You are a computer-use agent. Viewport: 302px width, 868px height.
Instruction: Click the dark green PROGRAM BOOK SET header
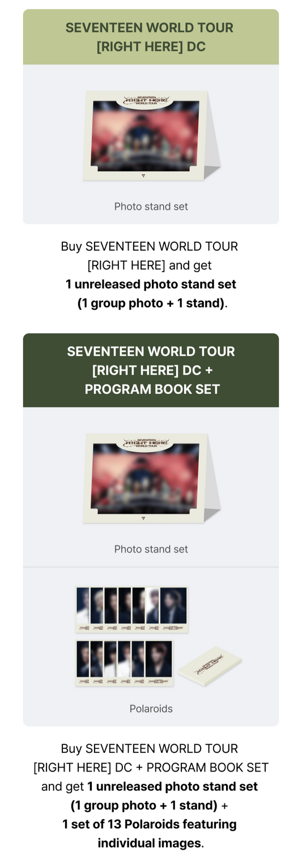point(151,370)
